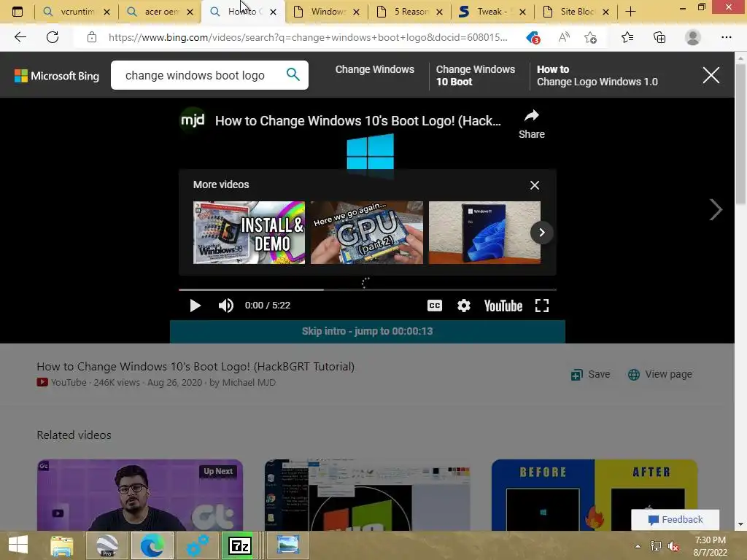Switch to the Windows document tab
The height and width of the screenshot is (560, 747).
click(328, 12)
